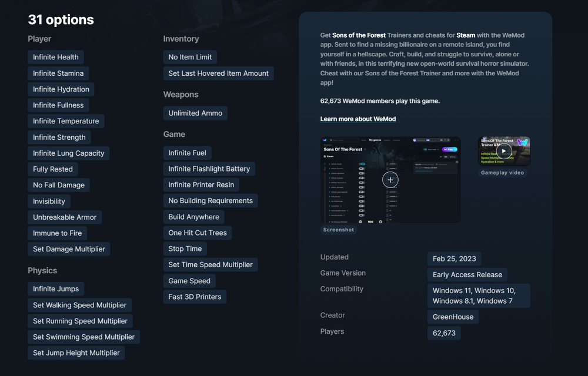This screenshot has height=376, width=588.
Task: Click the Early Access Release value
Action: (x=467, y=274)
